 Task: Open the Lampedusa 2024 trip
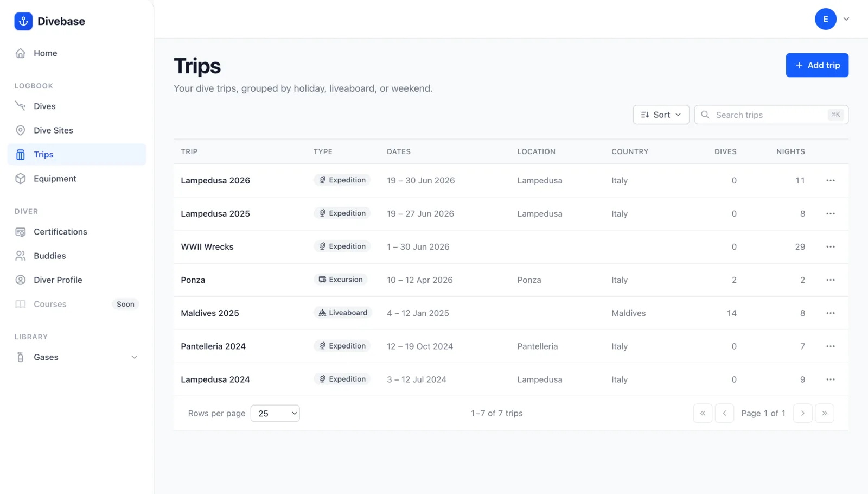[x=215, y=379]
